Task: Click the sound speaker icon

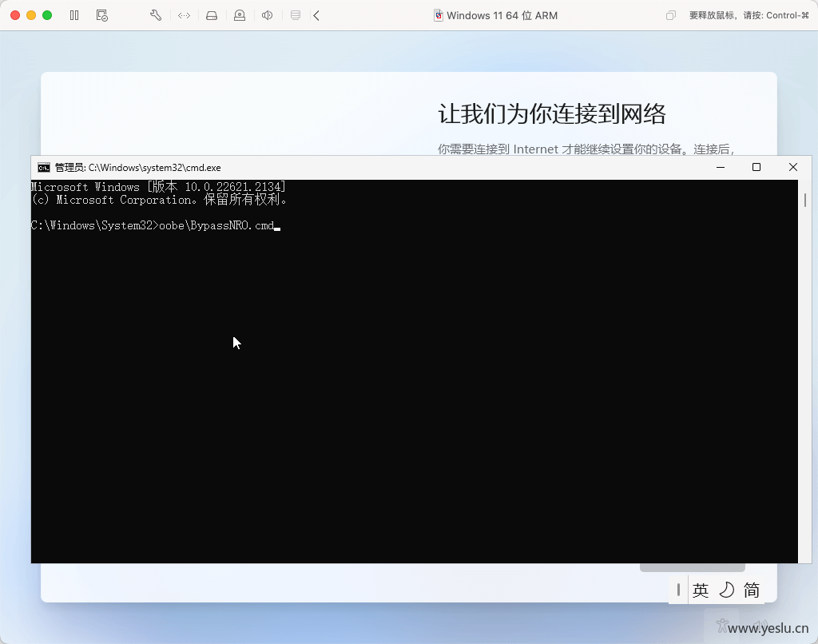Action: [x=267, y=15]
